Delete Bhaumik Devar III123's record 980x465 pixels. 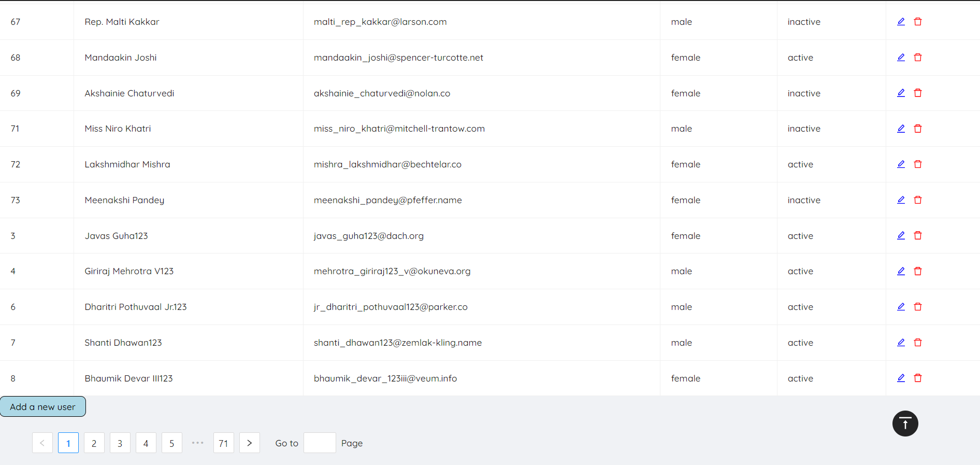(918, 378)
